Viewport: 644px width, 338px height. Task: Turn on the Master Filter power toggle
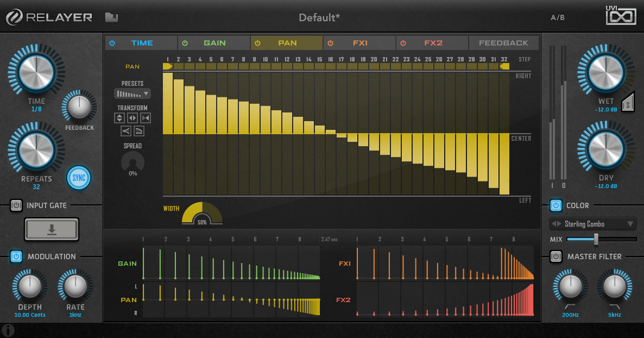pyautogui.click(x=556, y=256)
